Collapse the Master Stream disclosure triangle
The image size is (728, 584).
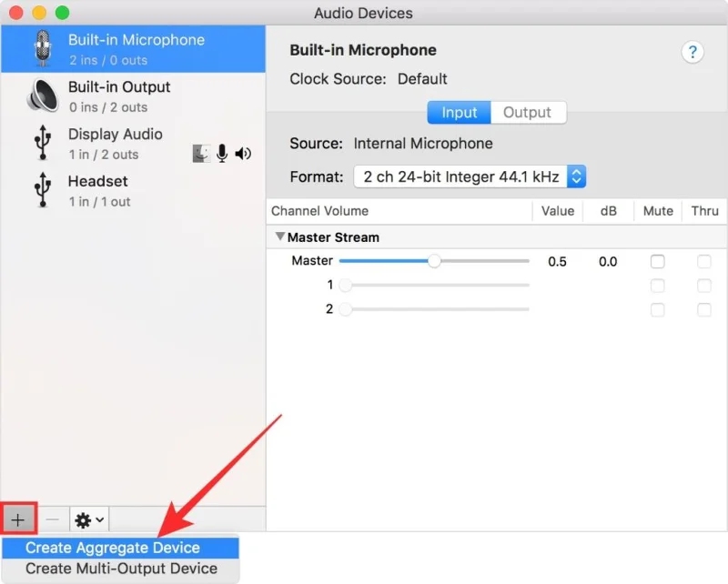coord(279,237)
